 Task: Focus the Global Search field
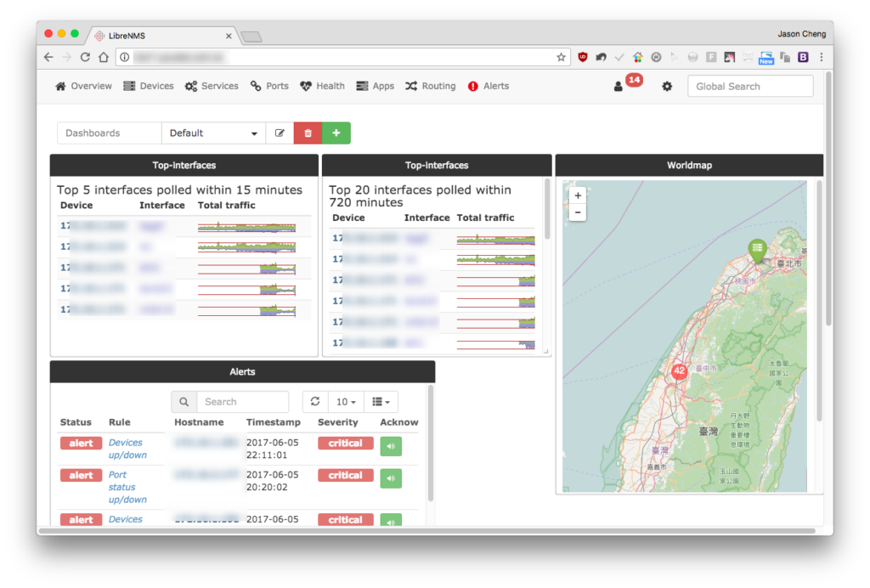pos(750,86)
